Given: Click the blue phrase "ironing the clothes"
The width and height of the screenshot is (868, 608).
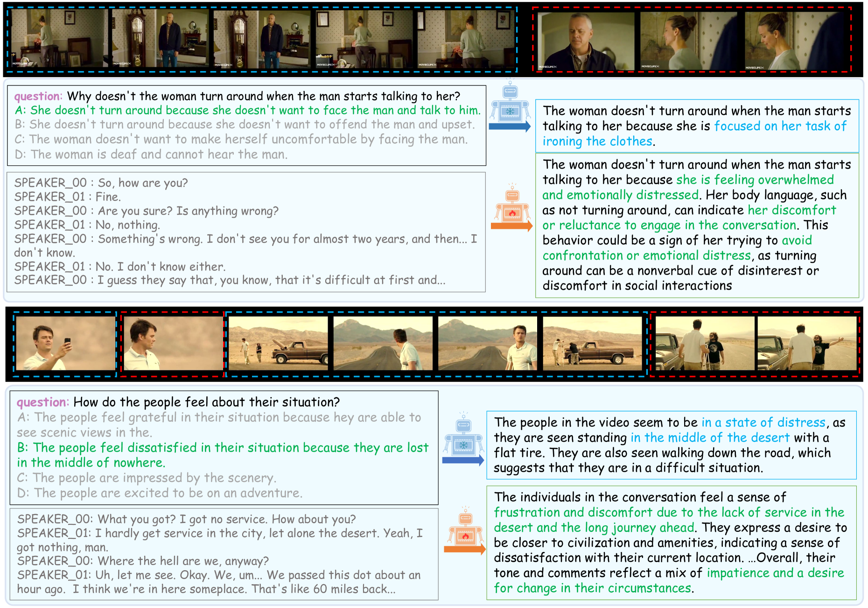Looking at the screenshot, I should coord(597,141).
